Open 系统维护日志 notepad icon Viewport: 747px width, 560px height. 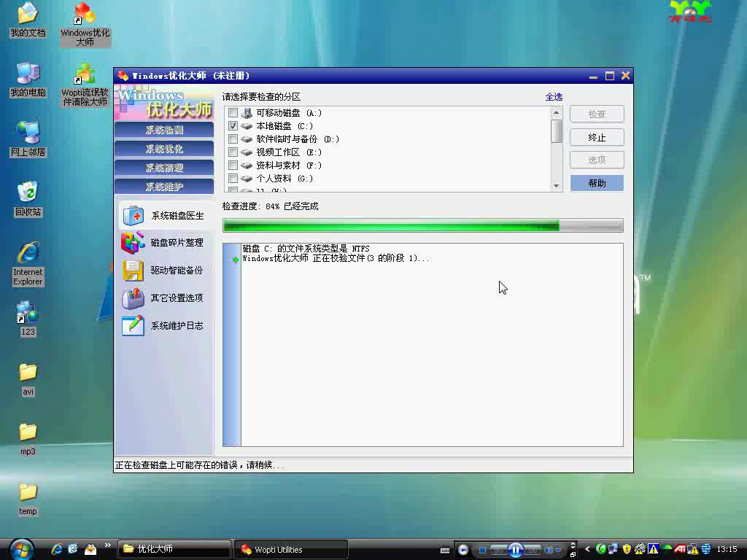tap(133, 326)
